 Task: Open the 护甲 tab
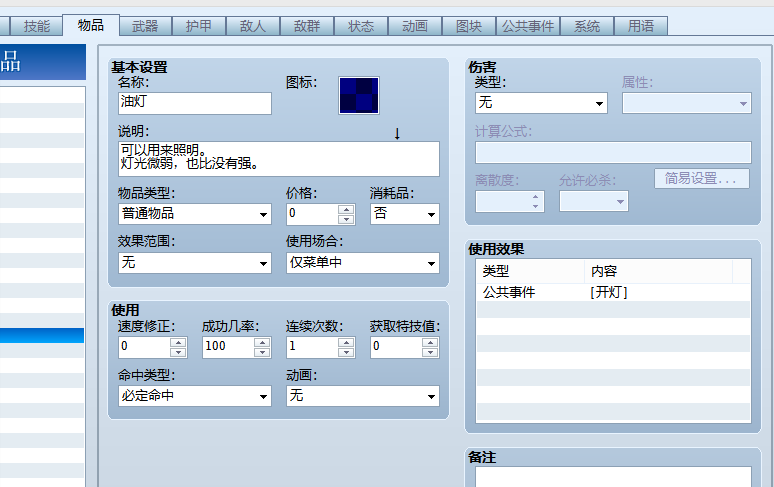(199, 26)
